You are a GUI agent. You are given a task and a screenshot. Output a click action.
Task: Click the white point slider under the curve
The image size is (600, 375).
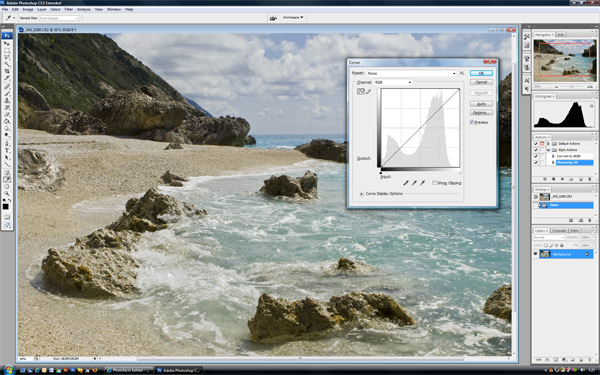pos(460,173)
